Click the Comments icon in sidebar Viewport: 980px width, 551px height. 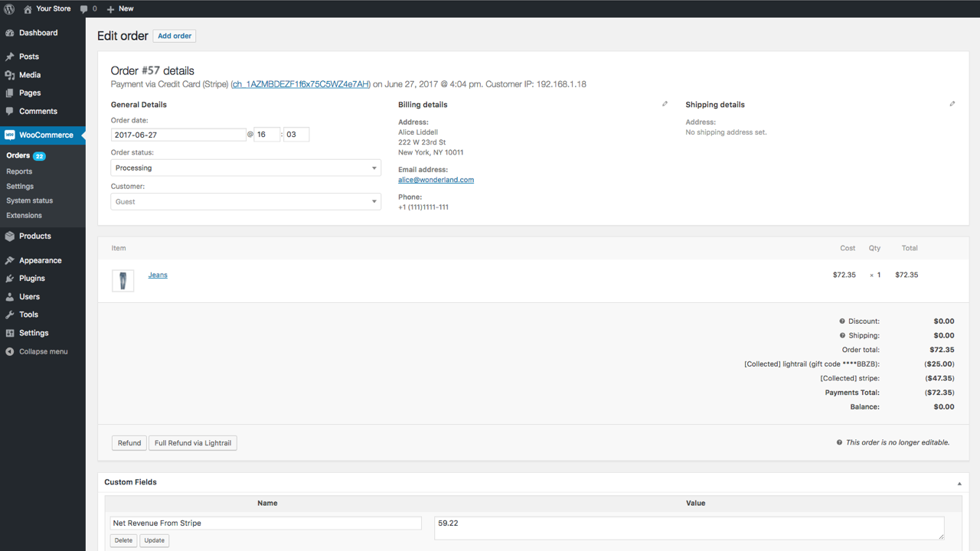coord(10,111)
